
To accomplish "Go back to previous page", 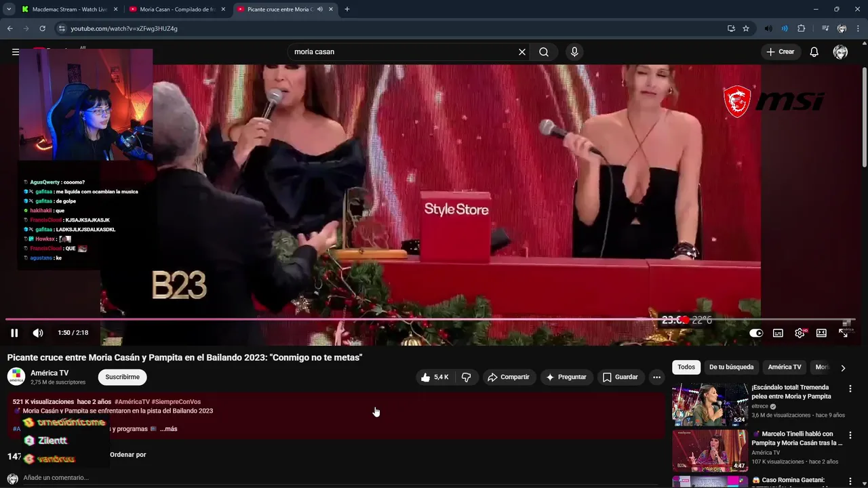I will (9, 28).
